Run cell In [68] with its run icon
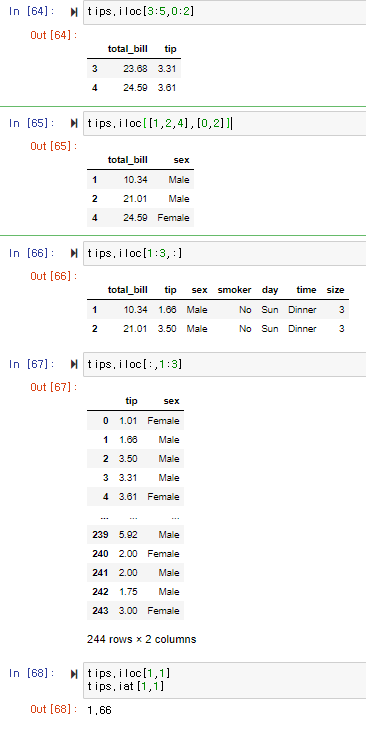366x729 pixels. click(x=73, y=674)
